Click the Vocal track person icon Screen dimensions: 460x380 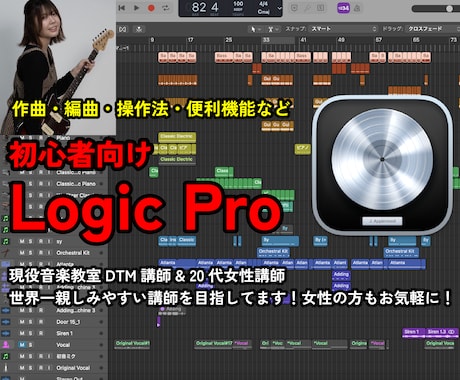pos(5,345)
